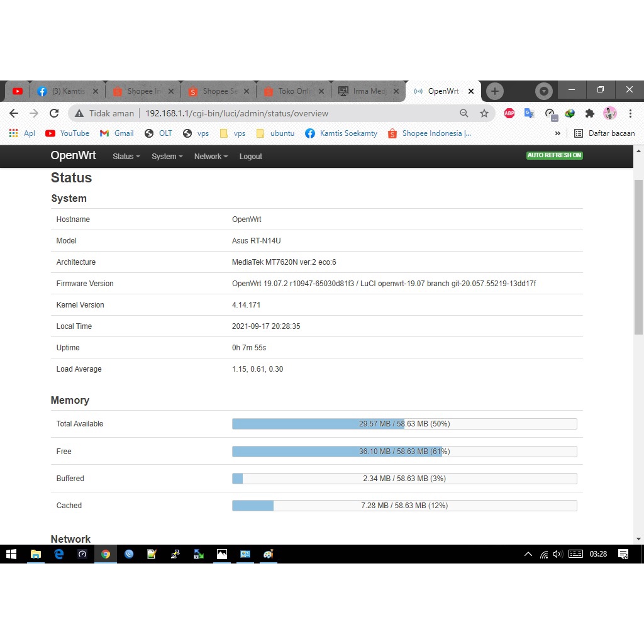The height and width of the screenshot is (644, 644).
Task: Close the Irma Med tab
Action: point(396,91)
